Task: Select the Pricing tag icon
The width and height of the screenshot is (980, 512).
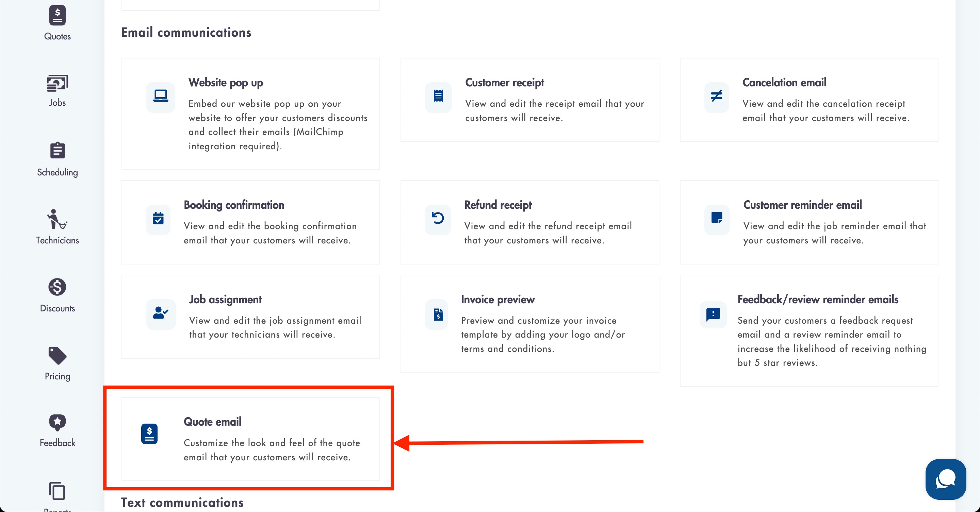Action: (57, 356)
